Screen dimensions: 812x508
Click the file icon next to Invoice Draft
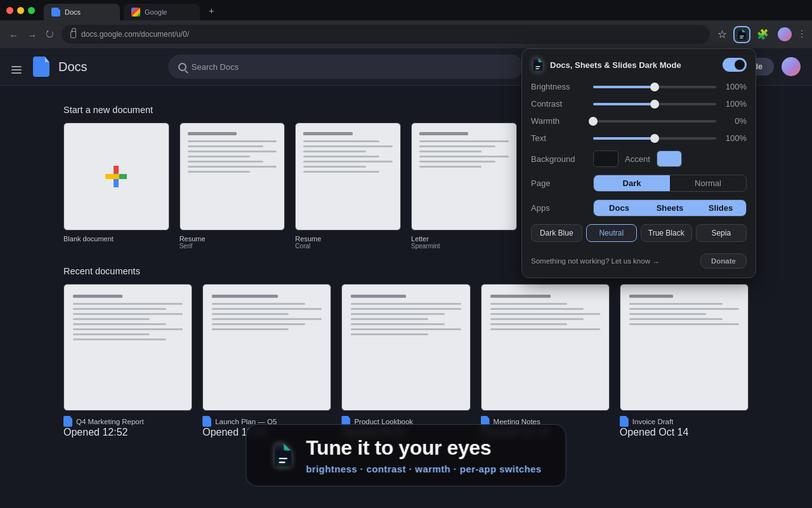[x=624, y=422]
